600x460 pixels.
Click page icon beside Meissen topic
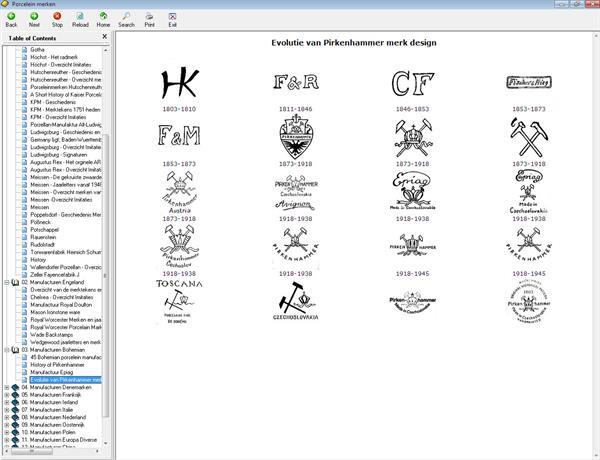tap(24, 207)
